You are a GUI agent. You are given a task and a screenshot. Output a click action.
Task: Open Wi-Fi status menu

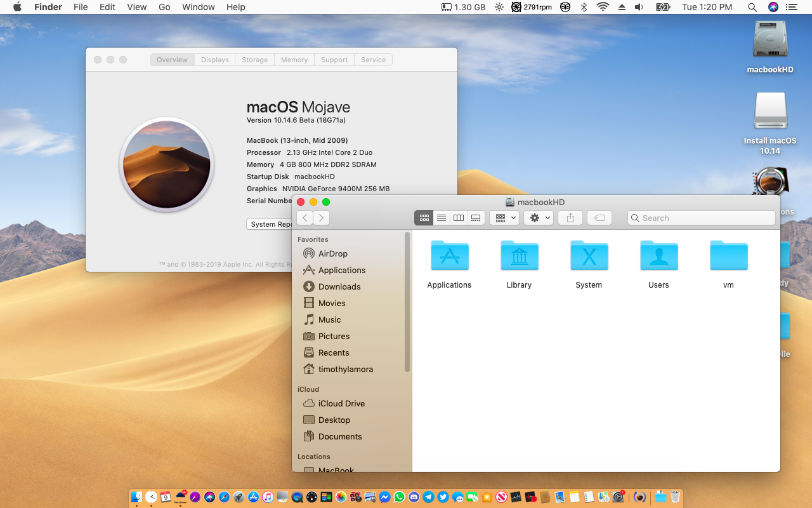coord(603,7)
